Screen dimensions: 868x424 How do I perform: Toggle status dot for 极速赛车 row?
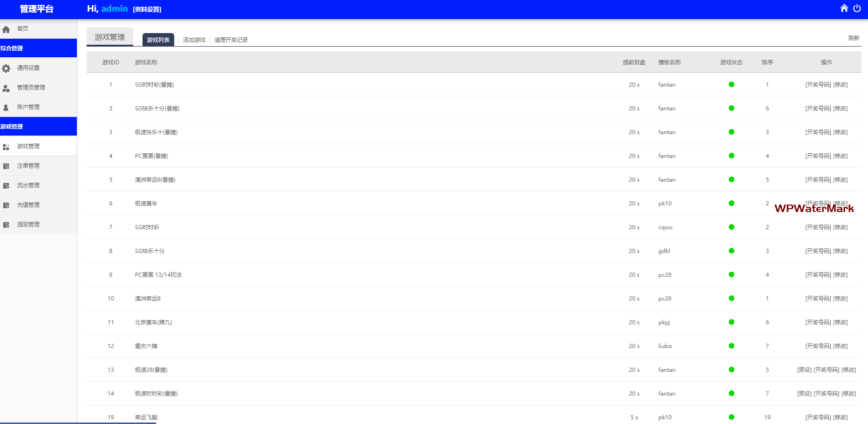[x=731, y=204]
